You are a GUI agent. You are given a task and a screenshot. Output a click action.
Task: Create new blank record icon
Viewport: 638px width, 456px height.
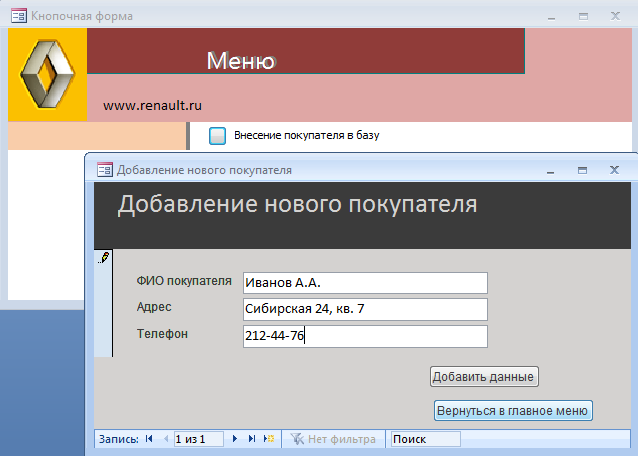click(x=269, y=439)
